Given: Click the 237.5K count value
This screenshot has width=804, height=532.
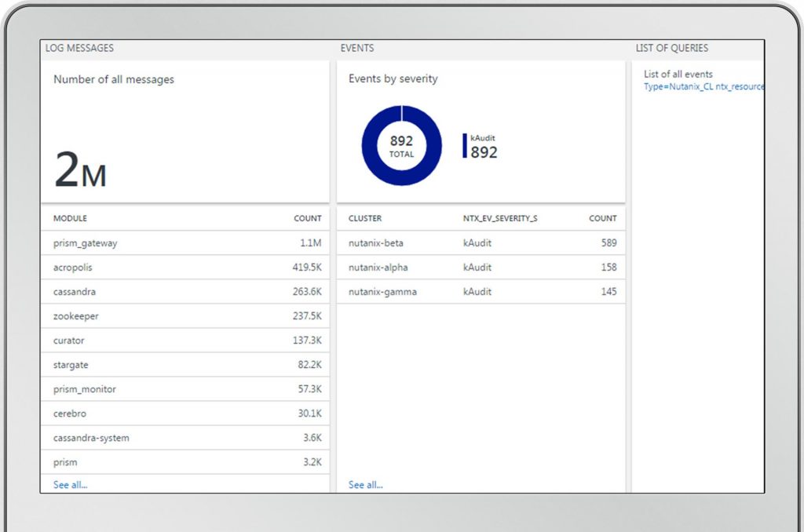Looking at the screenshot, I should point(307,315).
